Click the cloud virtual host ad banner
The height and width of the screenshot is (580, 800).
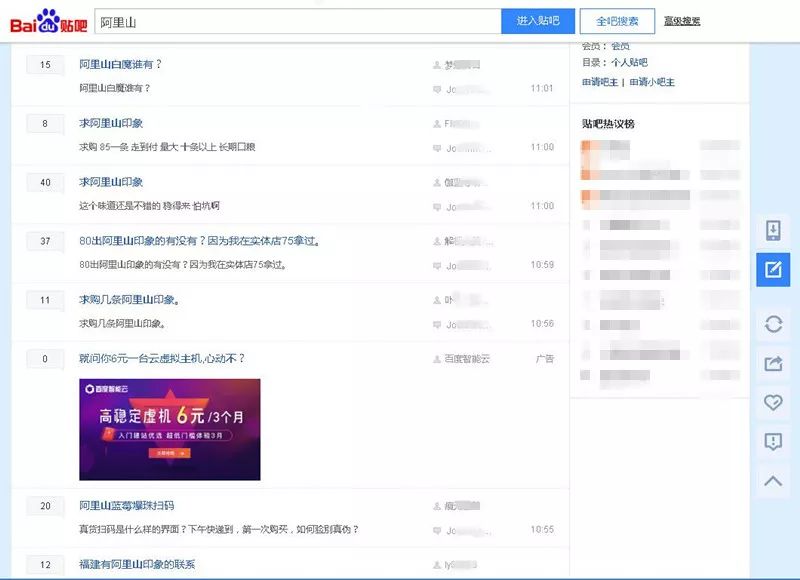[170, 429]
